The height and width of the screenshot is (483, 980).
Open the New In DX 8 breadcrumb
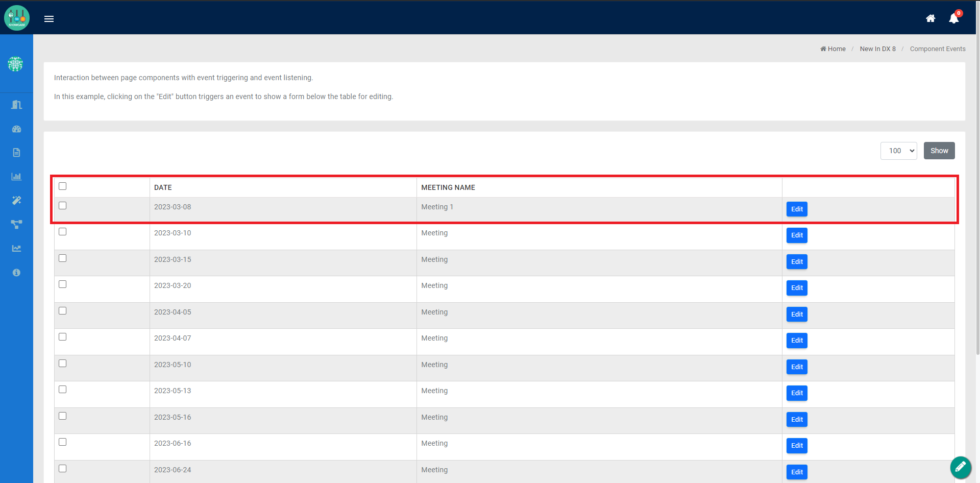coord(877,49)
